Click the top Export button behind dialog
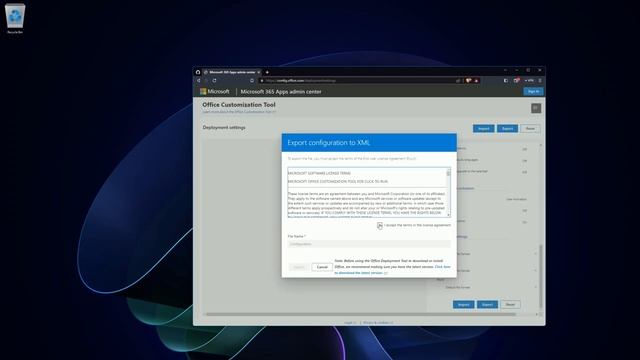This screenshot has height=360, width=640. click(x=507, y=129)
